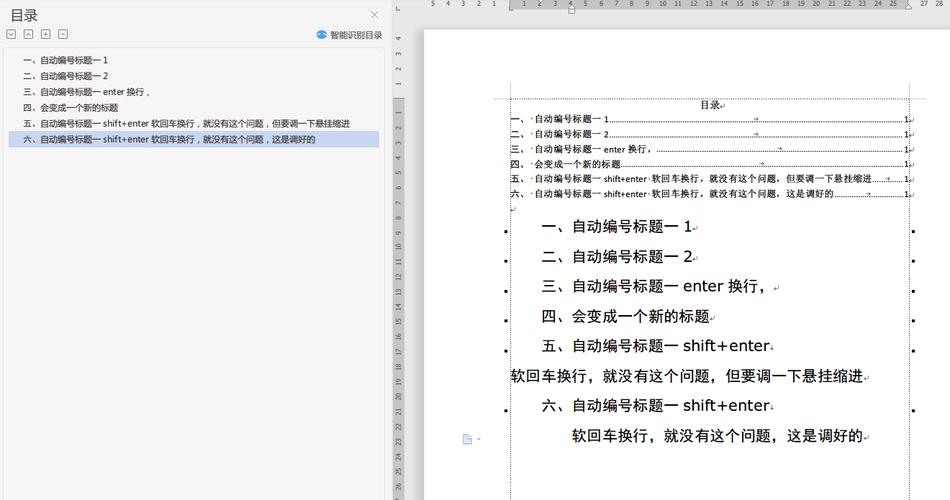Click the expand-all down-arrow icon in 目录 panel

tap(11, 35)
